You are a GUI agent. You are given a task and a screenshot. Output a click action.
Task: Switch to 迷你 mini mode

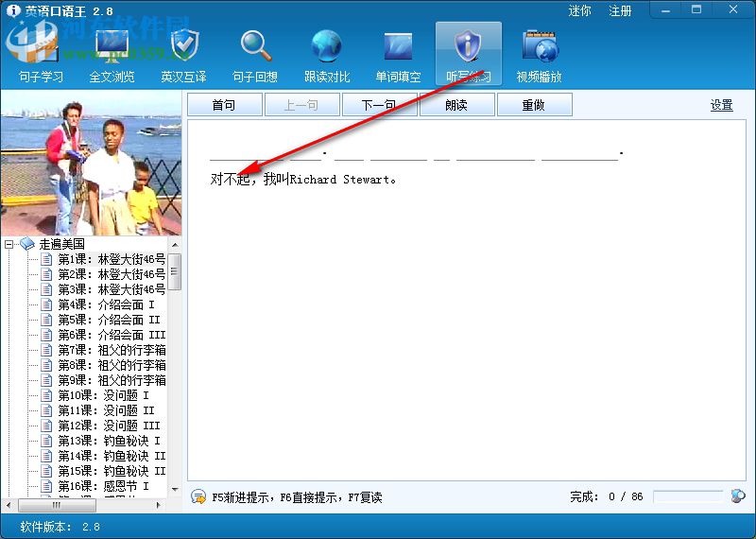click(x=579, y=10)
